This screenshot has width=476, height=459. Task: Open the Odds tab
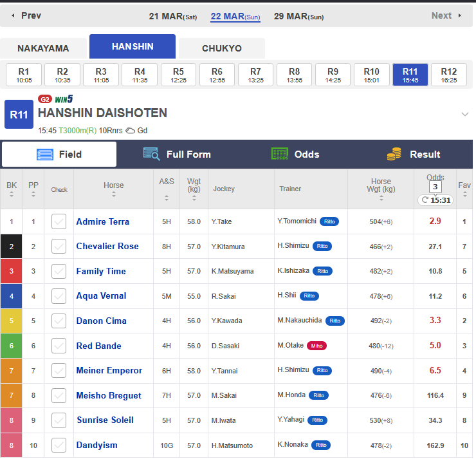[295, 155]
